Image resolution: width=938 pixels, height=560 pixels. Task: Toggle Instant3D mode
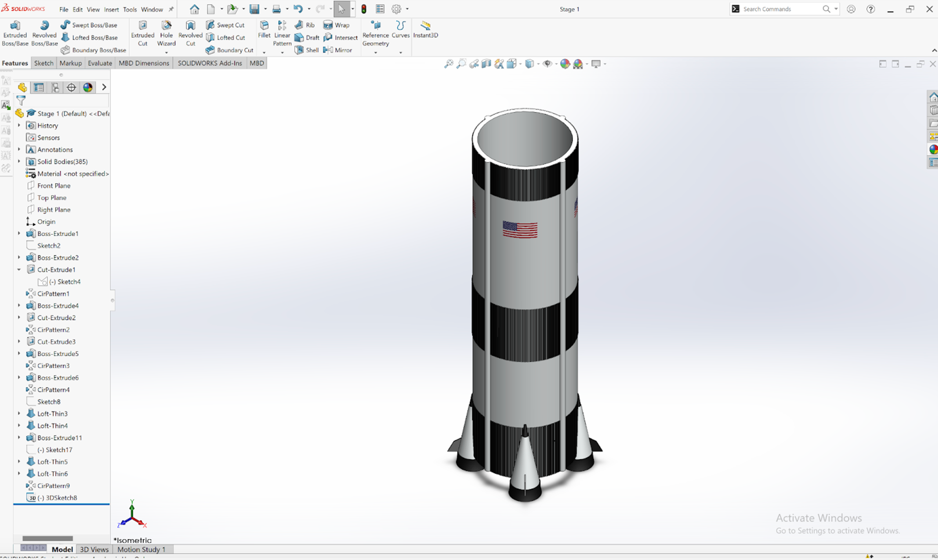pyautogui.click(x=426, y=29)
